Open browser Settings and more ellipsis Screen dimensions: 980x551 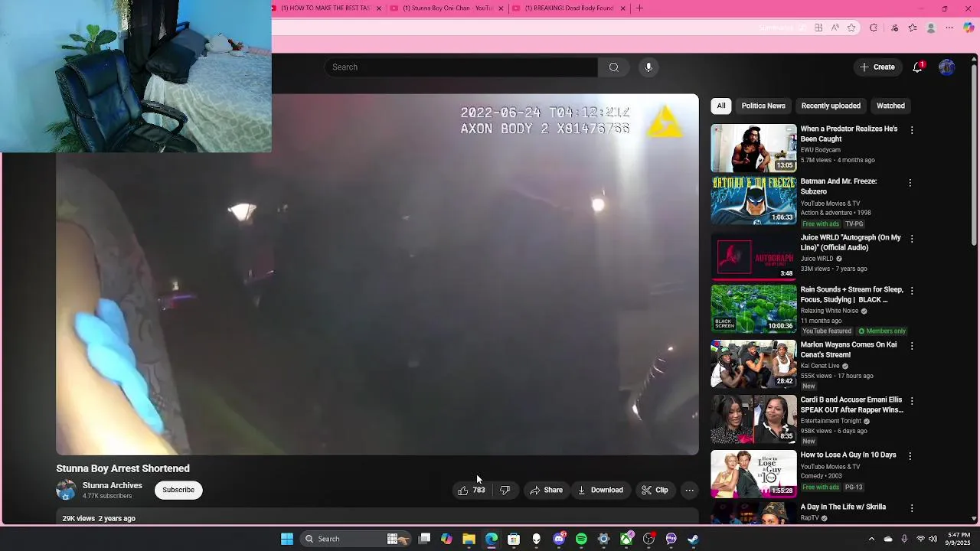(949, 28)
